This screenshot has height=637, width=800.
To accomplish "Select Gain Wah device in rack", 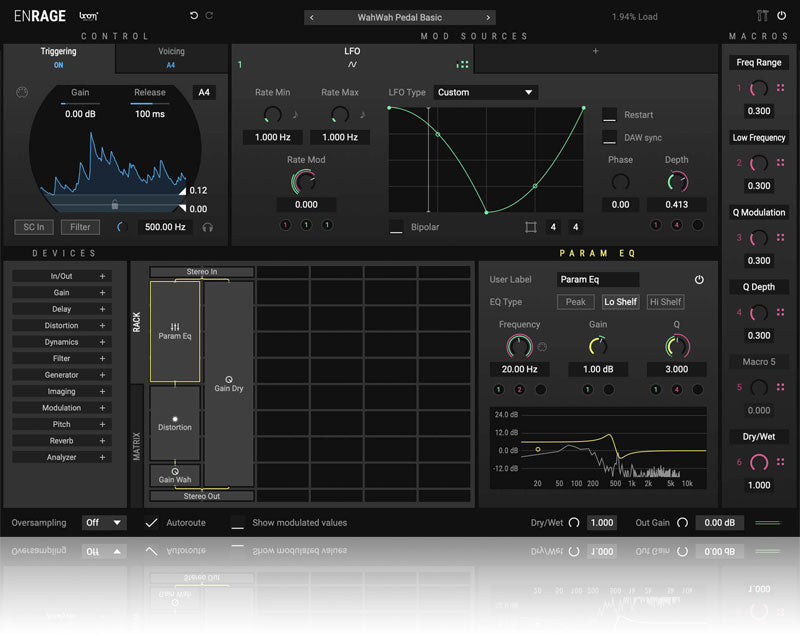I will [x=175, y=475].
